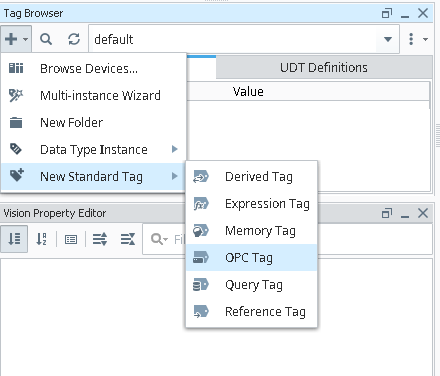Screen dimensions: 440x376
Task: Open Data Type Instance submenu
Action: (94, 149)
